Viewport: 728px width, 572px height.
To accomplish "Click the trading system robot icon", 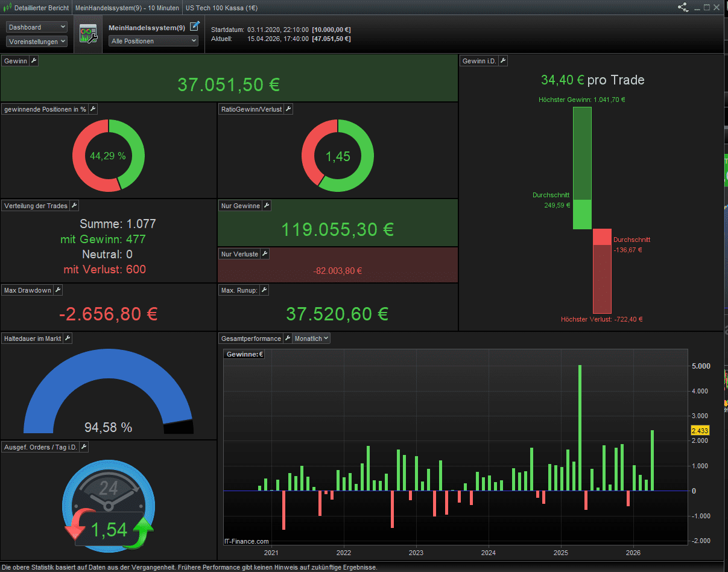I will pyautogui.click(x=88, y=34).
